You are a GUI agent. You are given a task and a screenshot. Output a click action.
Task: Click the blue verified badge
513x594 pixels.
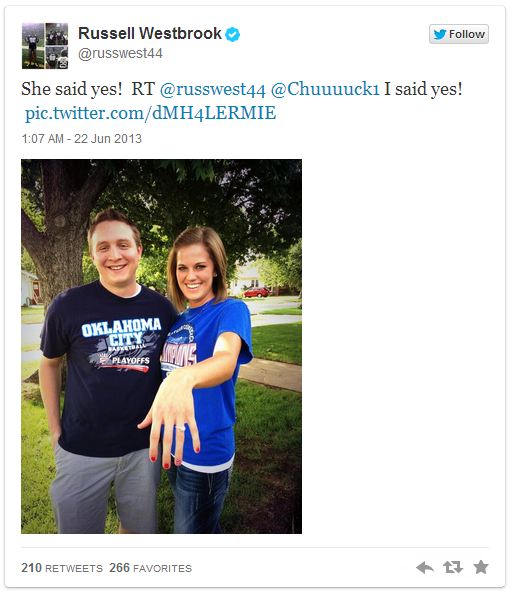pyautogui.click(x=233, y=34)
